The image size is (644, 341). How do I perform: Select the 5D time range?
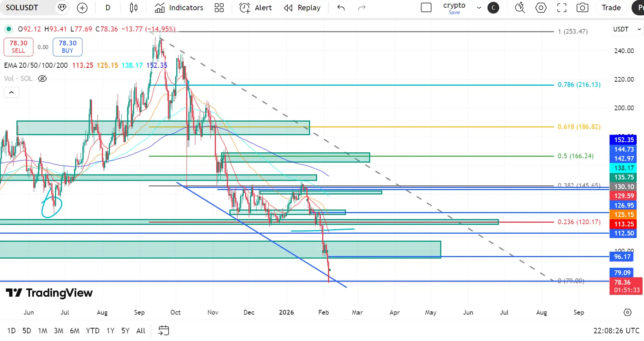[27, 331]
